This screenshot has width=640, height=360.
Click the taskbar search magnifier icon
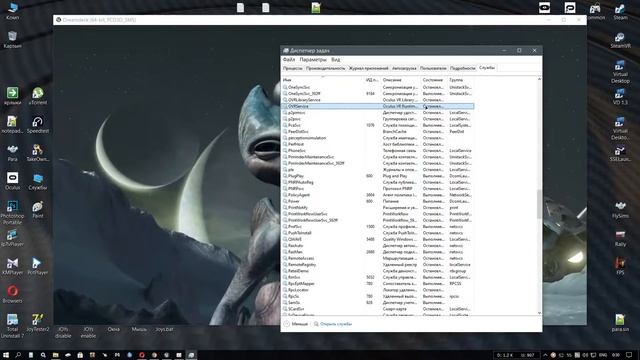coord(18,355)
